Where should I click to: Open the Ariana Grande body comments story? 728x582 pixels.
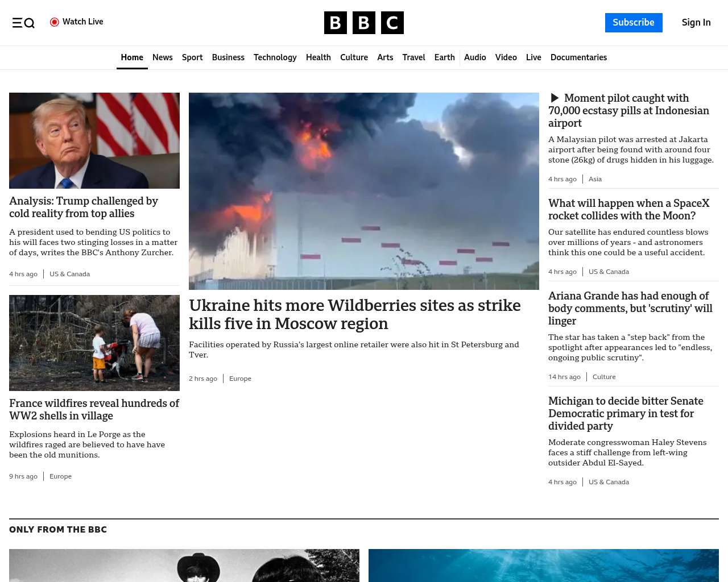tap(630, 308)
